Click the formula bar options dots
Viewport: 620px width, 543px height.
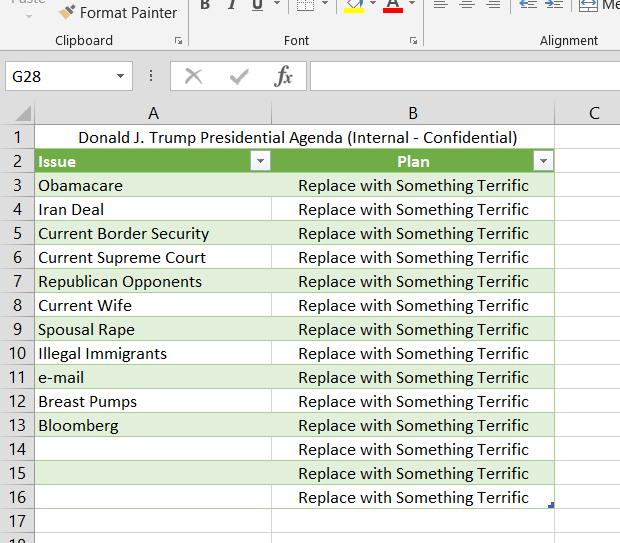click(151, 76)
